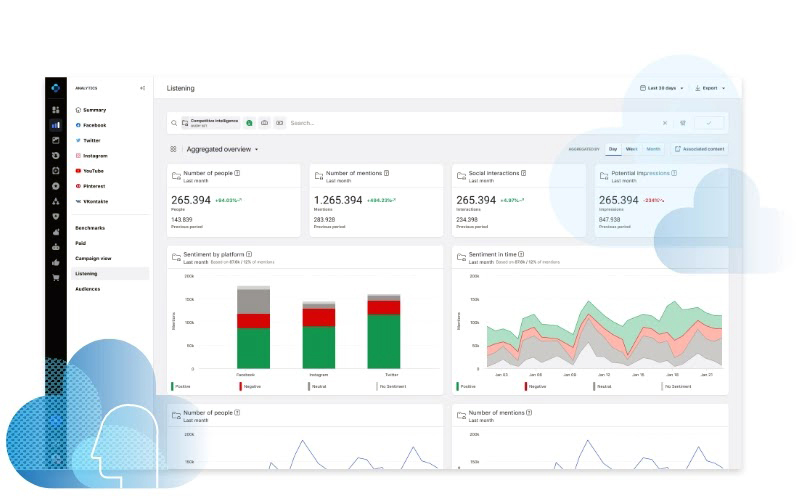Switch aggregation to Week
Screen dimensions: 800x502
click(631, 149)
